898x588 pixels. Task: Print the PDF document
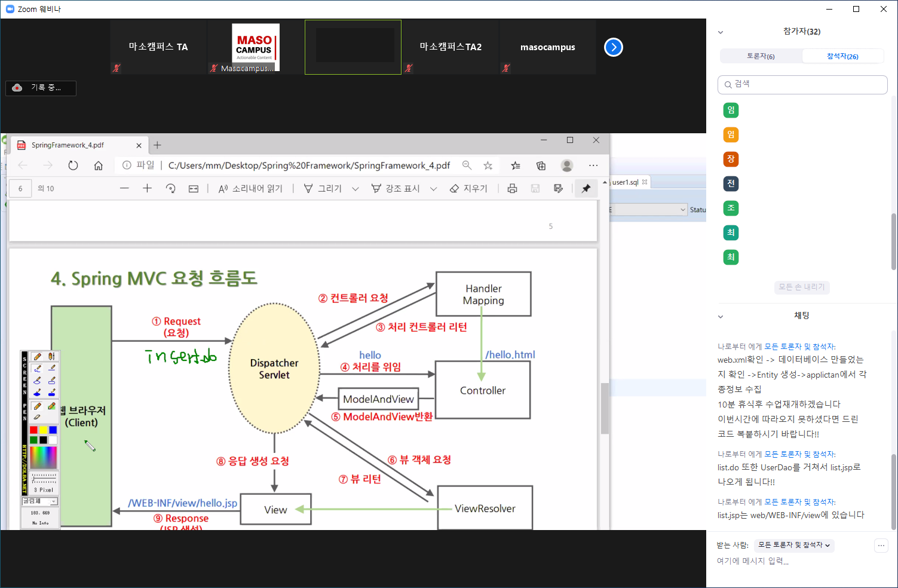(512, 189)
